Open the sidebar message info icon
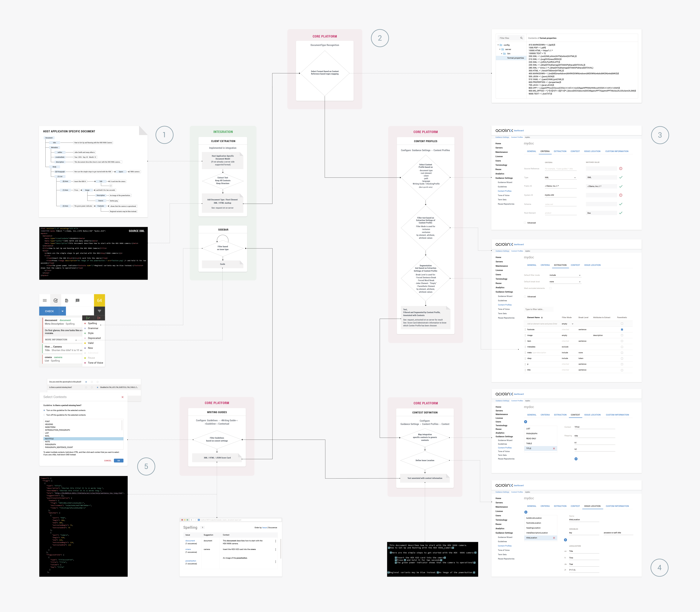700x612 pixels. pos(78,301)
